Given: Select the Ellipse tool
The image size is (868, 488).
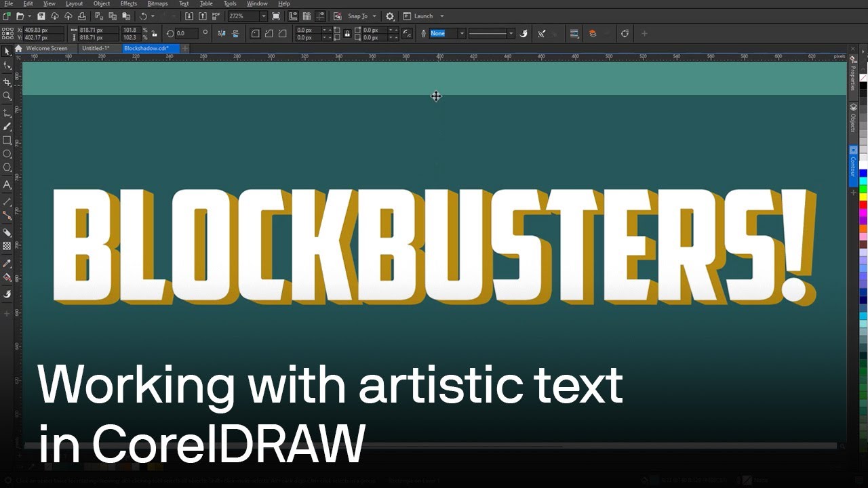Looking at the screenshot, I should [x=7, y=154].
